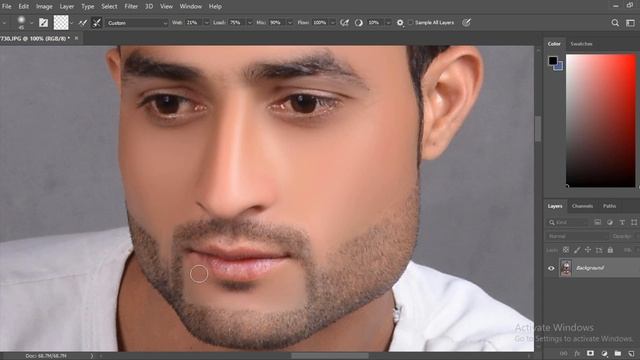
Task: Add a layer mask icon
Action: coord(590,353)
